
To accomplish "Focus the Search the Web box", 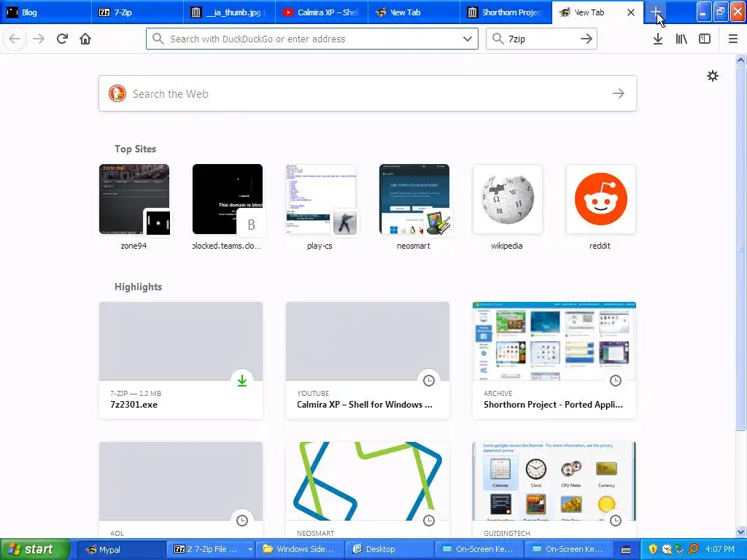I will 368,93.
